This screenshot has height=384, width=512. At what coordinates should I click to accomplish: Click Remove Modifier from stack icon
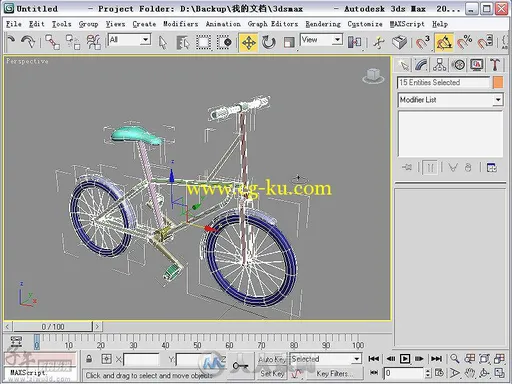click(x=468, y=167)
